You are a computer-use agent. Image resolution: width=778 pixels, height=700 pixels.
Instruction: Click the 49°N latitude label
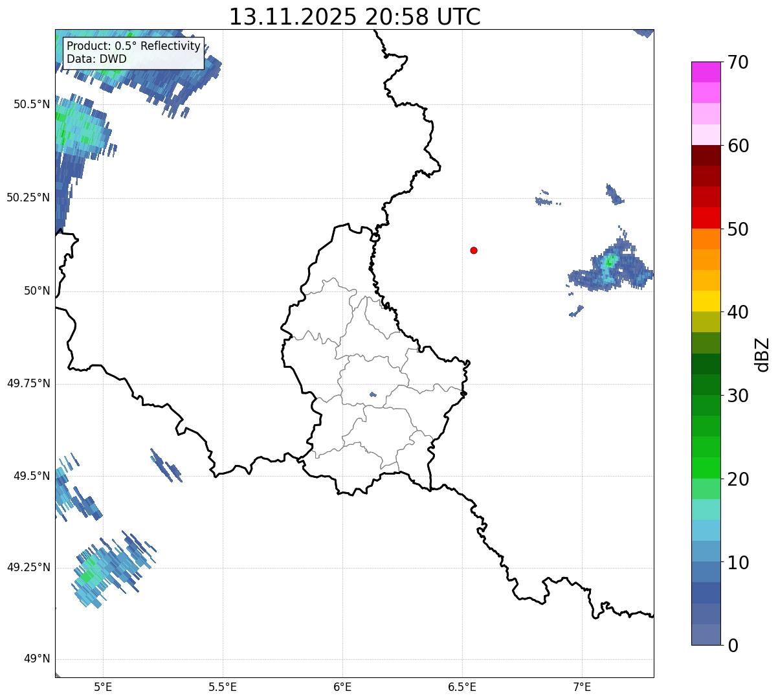coord(37,659)
